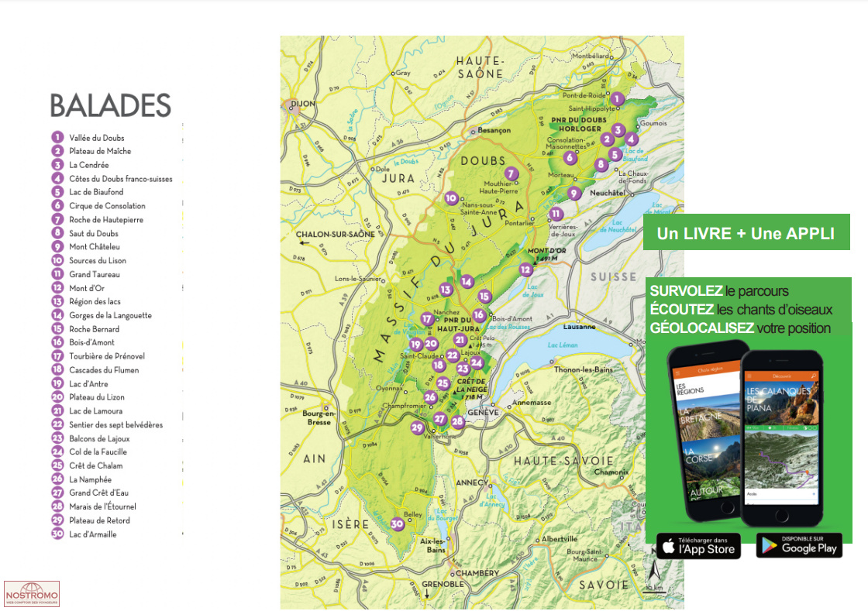Select 'Saut du Doubs' in the list
Screen dimensions: 868x611
94,233
